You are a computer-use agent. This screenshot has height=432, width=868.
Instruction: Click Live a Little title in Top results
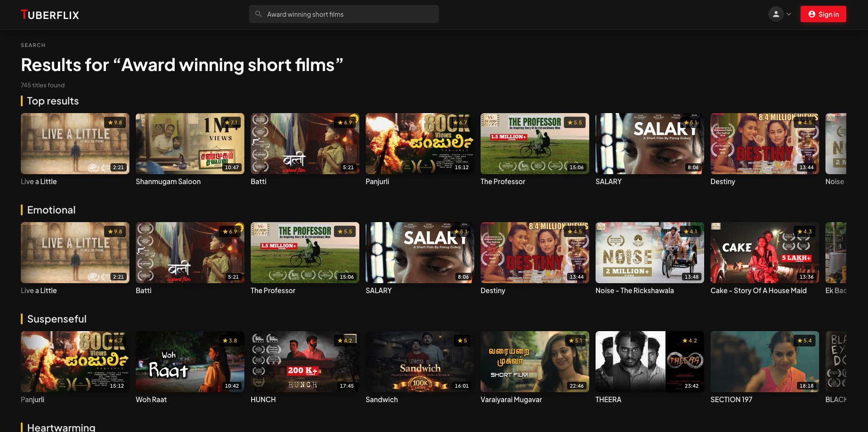point(39,181)
